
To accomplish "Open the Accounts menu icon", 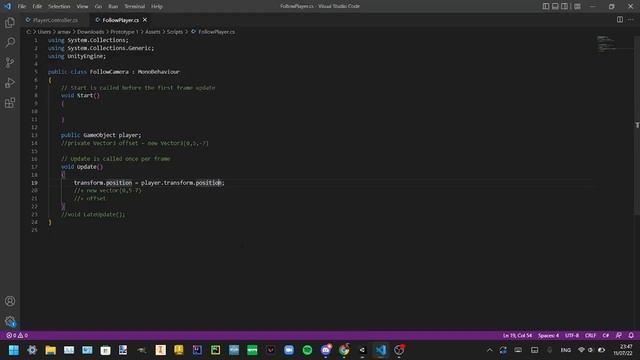I will (x=10, y=301).
